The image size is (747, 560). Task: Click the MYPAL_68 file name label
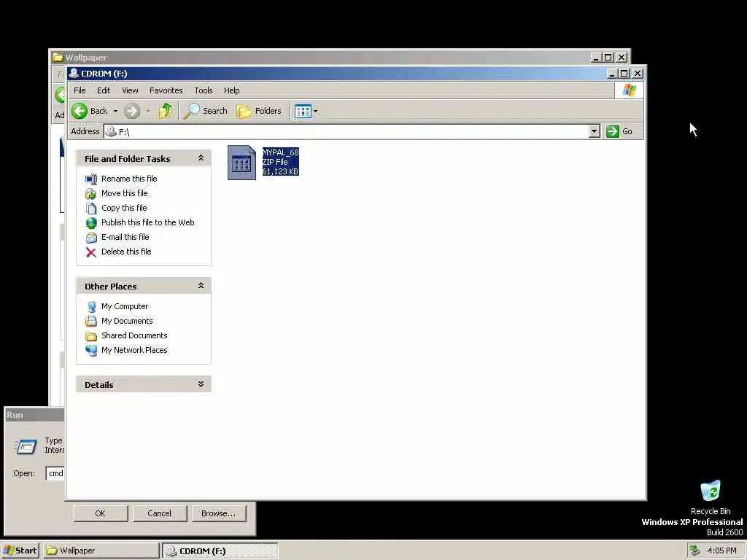tap(281, 152)
